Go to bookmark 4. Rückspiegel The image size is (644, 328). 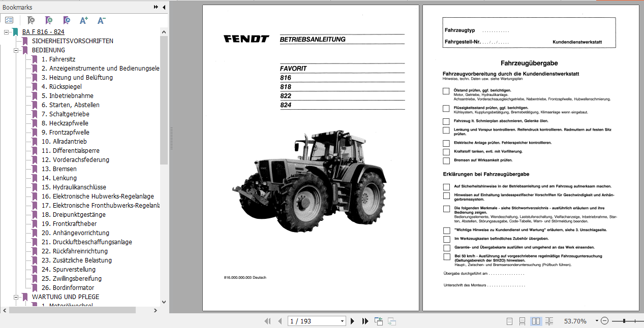pyautogui.click(x=62, y=87)
